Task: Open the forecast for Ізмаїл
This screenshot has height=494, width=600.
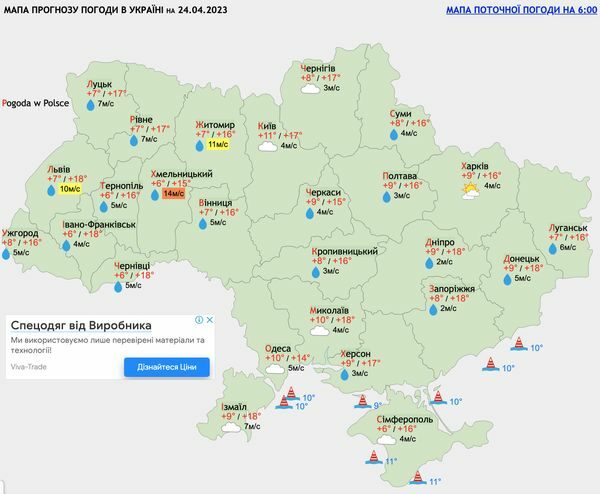Action: [234, 407]
